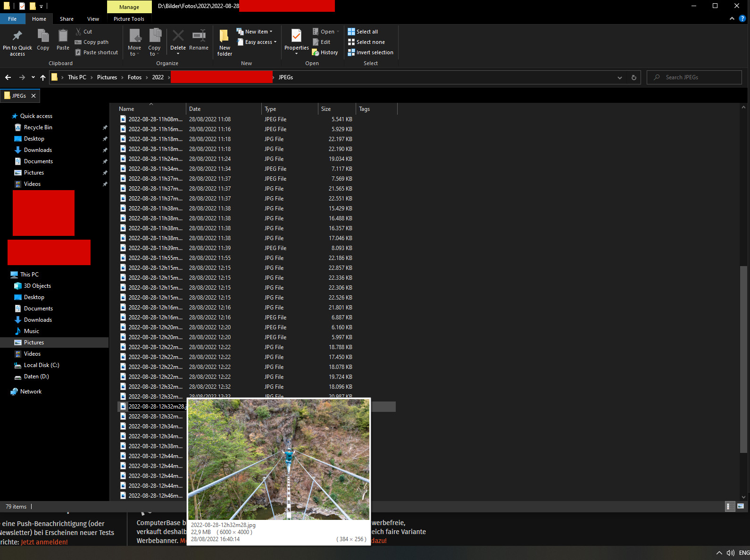Click Paste shortcut in the ribbon
The height and width of the screenshot is (560, 750).
[x=96, y=52]
